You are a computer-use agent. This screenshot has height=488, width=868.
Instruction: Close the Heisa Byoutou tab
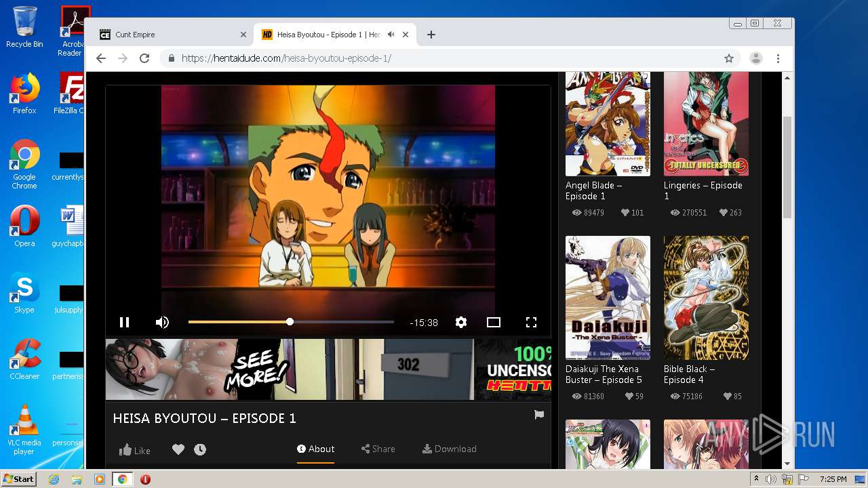(406, 35)
